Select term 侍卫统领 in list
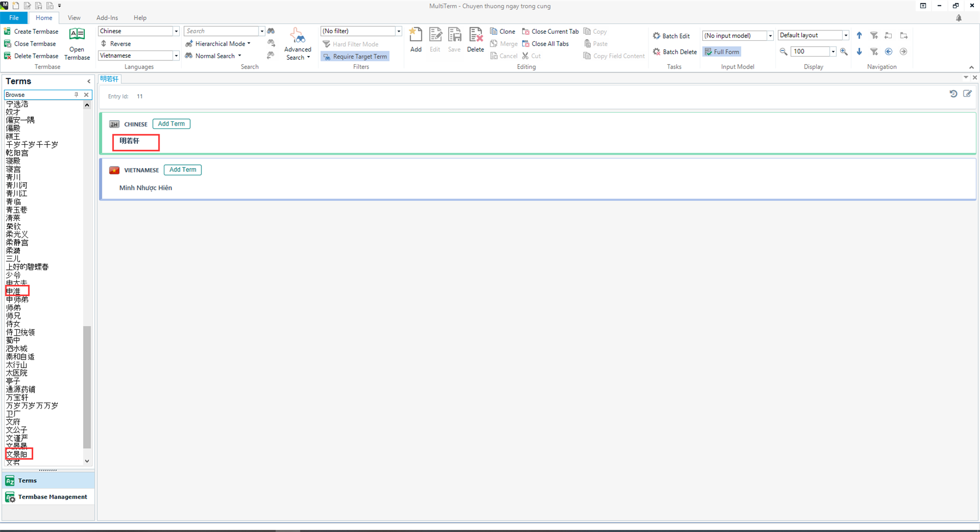 21,332
